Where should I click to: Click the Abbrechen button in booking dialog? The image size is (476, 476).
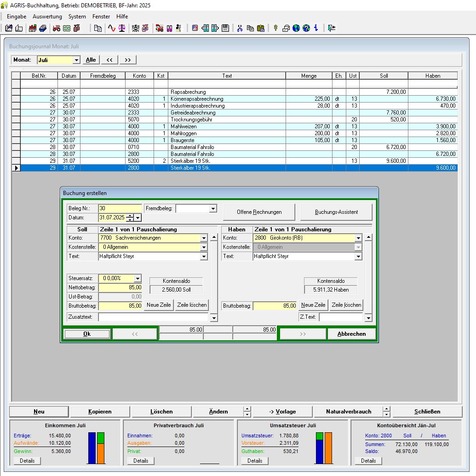click(351, 334)
